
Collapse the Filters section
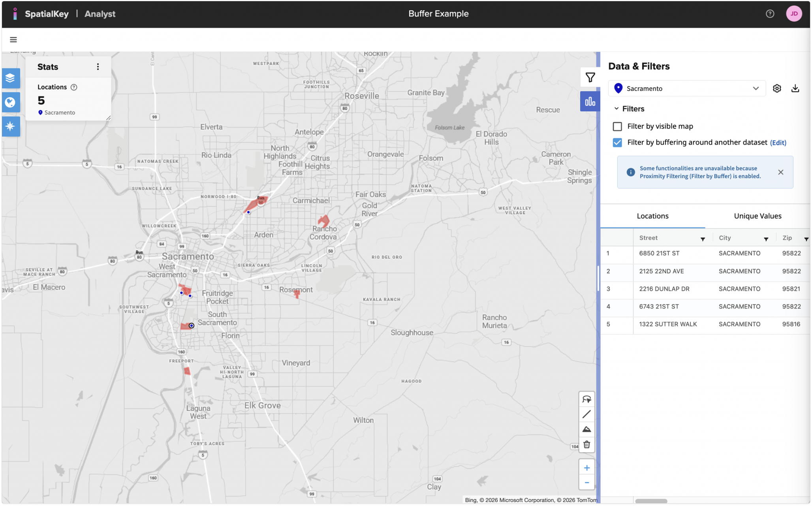pos(617,109)
